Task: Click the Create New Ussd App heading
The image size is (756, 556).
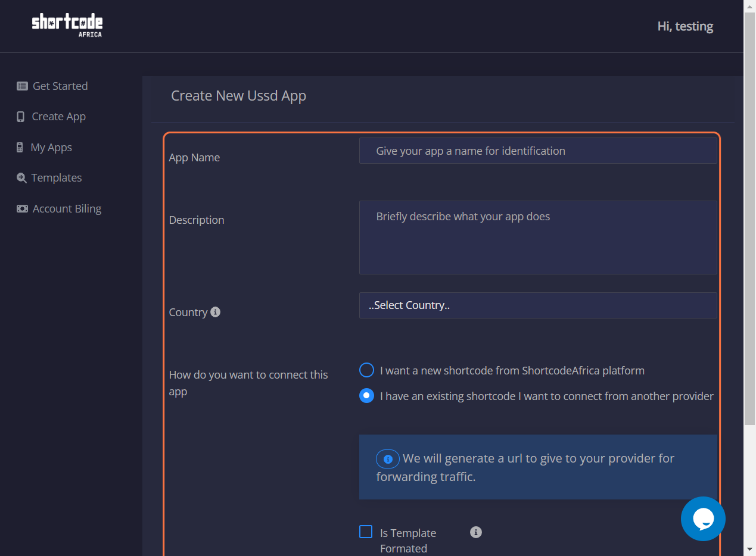Action: 238,96
